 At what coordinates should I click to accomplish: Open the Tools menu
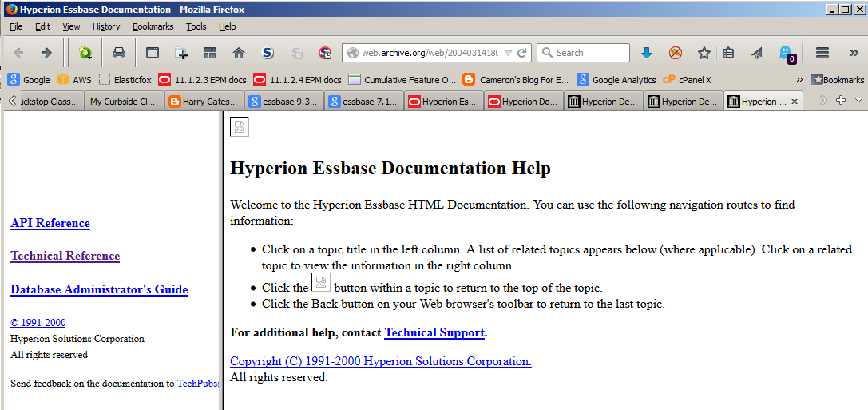[196, 26]
